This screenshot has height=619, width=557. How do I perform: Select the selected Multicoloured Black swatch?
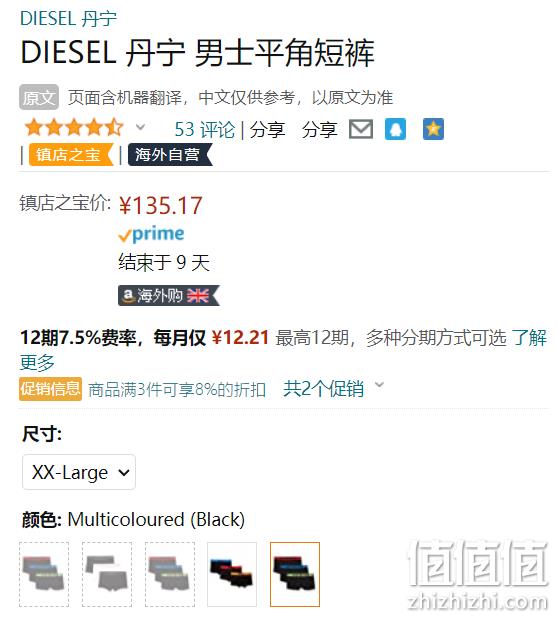click(x=295, y=574)
